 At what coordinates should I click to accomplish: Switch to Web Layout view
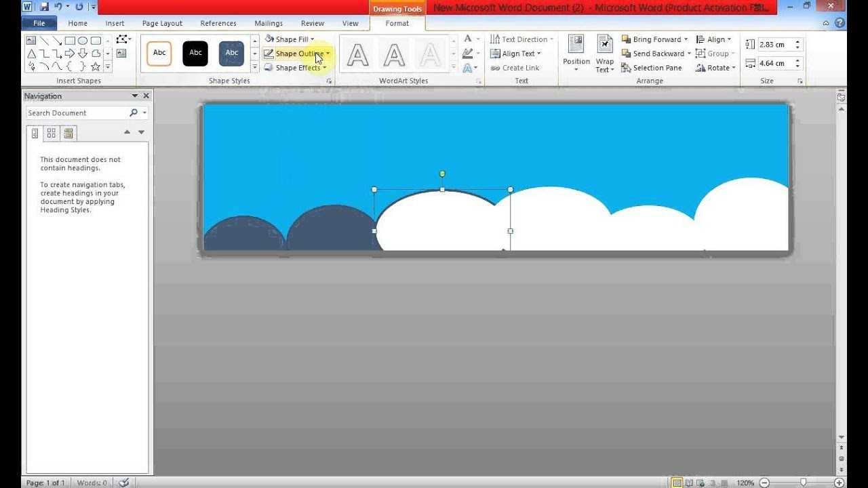coord(701,483)
